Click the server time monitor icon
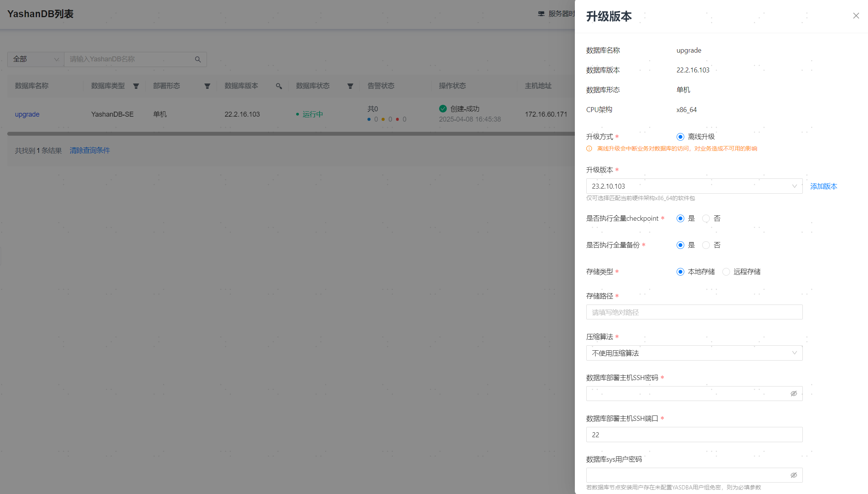The height and width of the screenshot is (494, 868). coord(541,14)
